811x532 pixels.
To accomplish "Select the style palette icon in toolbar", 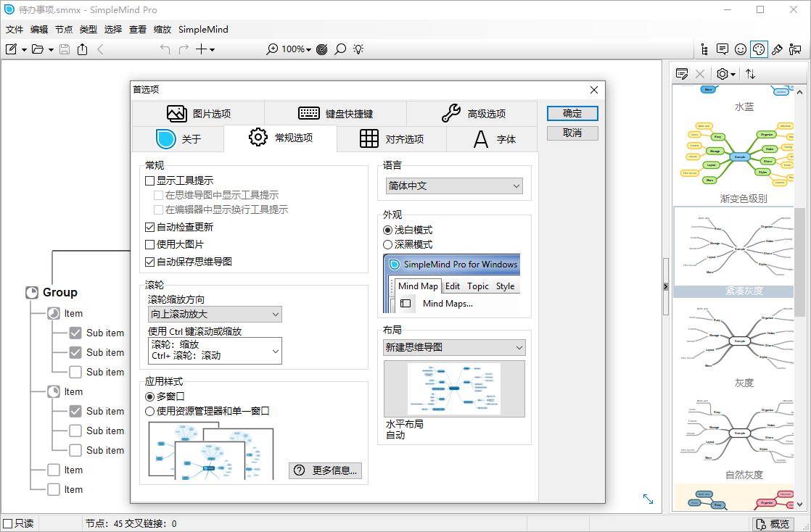I will (758, 49).
